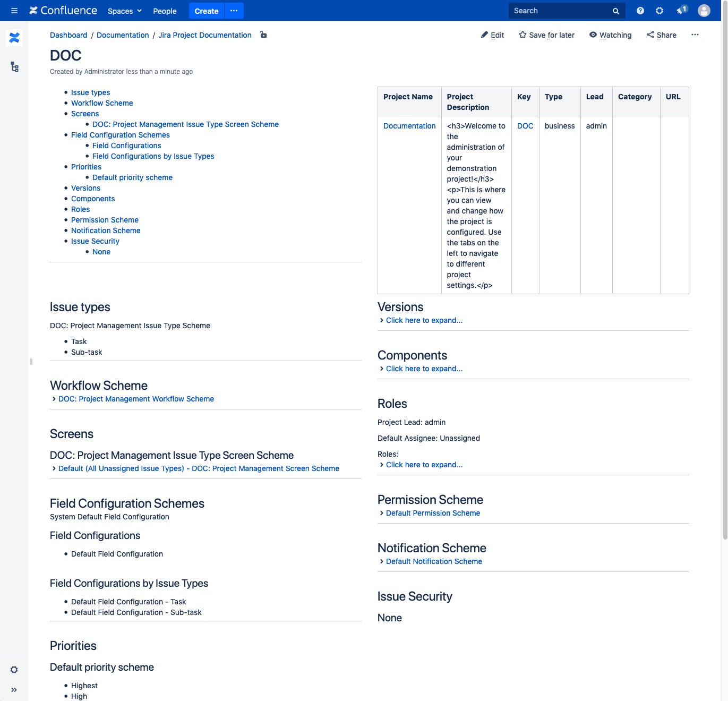The image size is (728, 701).
Task: Expand the Roles list
Action: (424, 465)
